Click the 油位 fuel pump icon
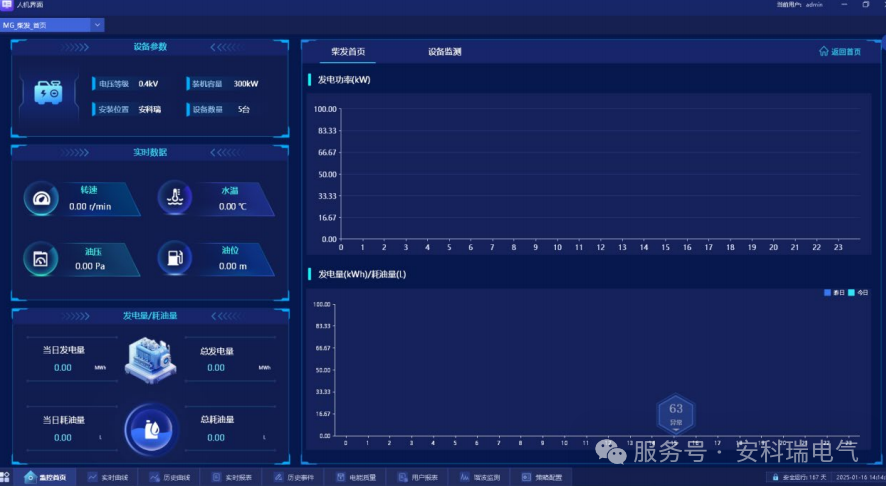886x486 pixels. pos(175,258)
